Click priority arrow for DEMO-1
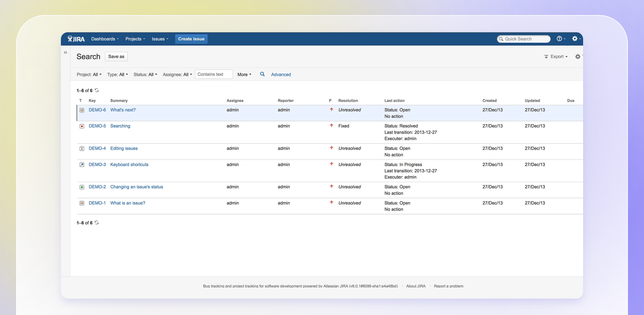The height and width of the screenshot is (315, 644). [x=331, y=203]
